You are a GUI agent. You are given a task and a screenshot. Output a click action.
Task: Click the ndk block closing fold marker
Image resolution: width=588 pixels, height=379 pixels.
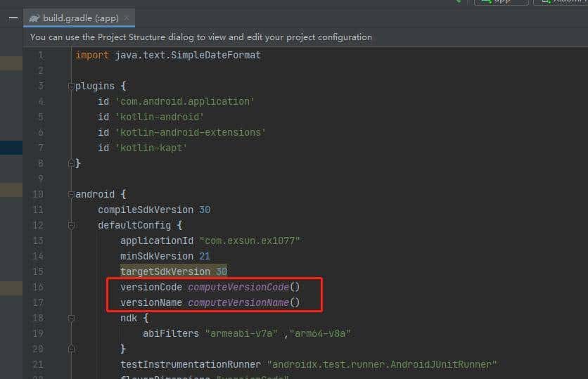(71, 349)
